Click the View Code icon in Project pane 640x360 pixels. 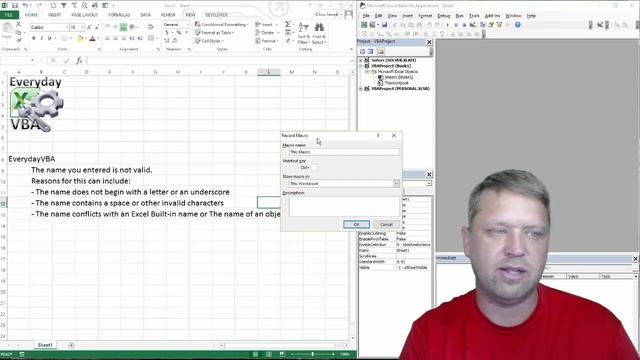[362, 51]
